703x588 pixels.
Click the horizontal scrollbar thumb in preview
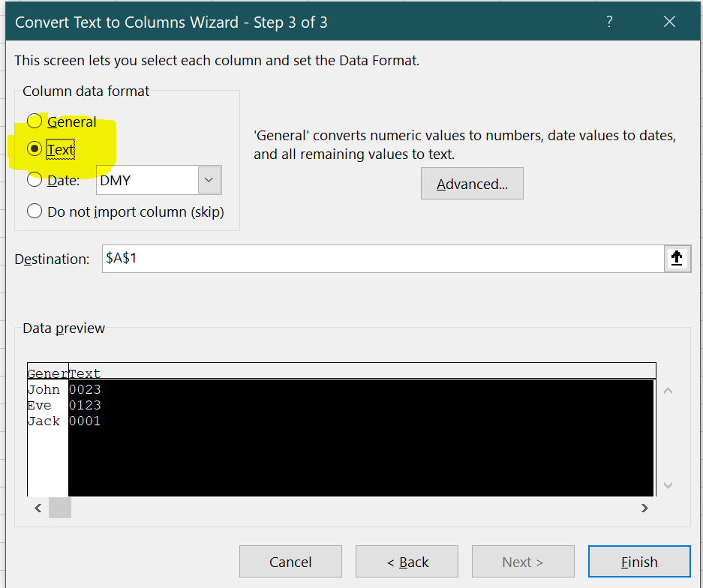(60, 508)
